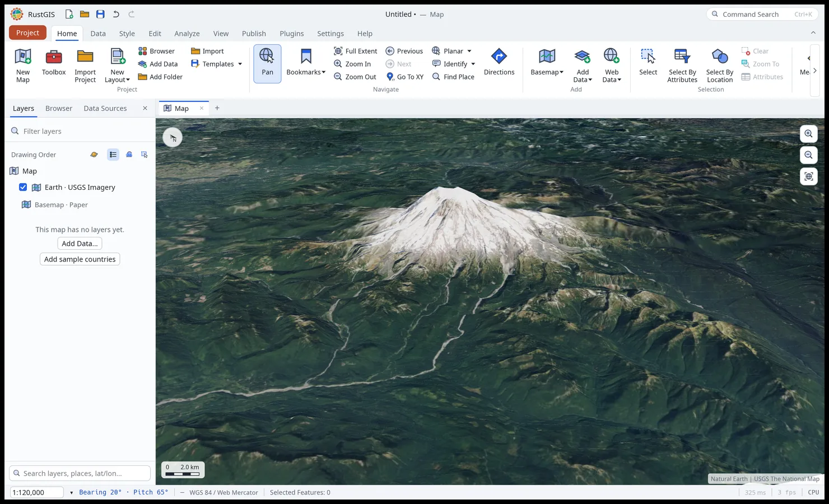Click the Directions button

tap(499, 63)
